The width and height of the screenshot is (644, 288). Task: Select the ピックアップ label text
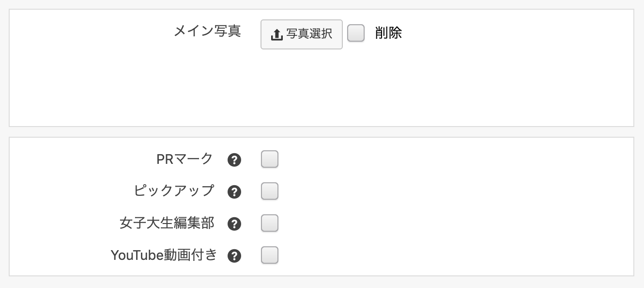173,191
